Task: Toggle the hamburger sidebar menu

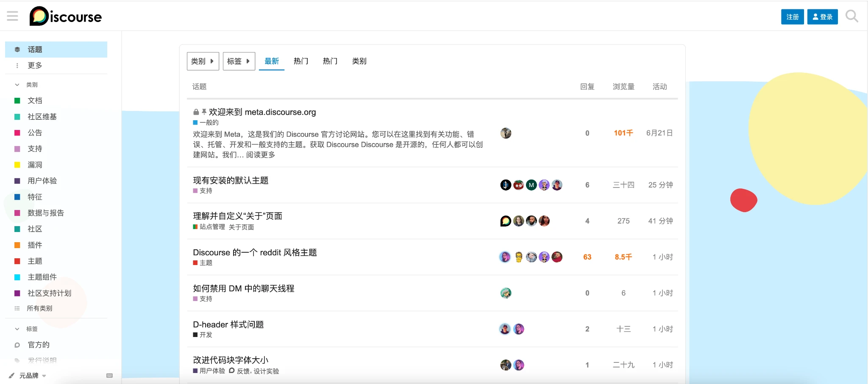Action: point(13,17)
